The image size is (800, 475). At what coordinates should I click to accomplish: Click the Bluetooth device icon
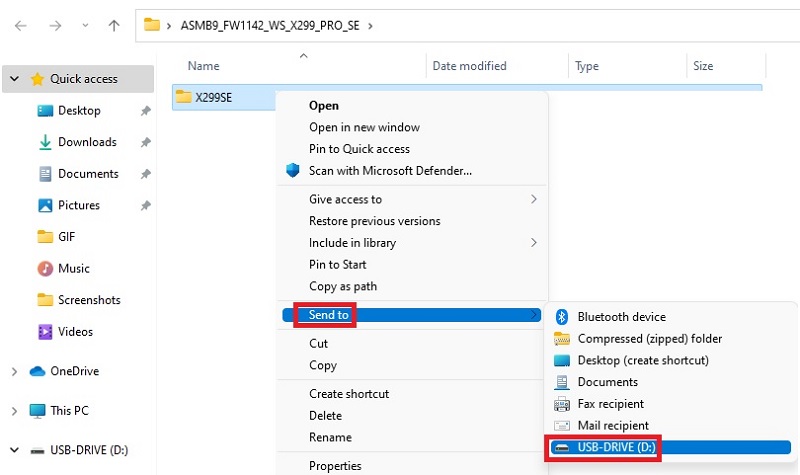coord(562,317)
